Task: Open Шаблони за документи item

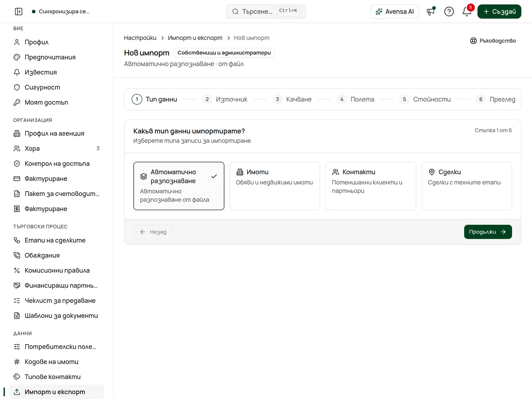Action: (x=57, y=316)
